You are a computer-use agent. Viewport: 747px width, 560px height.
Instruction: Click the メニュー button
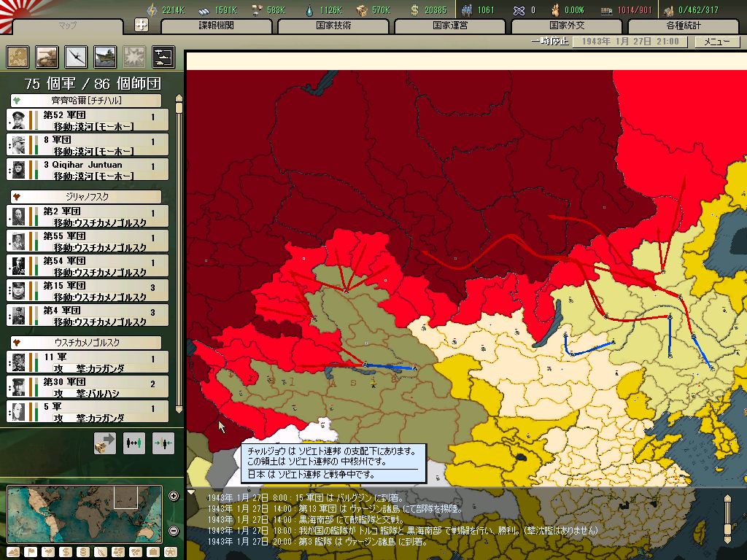[x=716, y=42]
